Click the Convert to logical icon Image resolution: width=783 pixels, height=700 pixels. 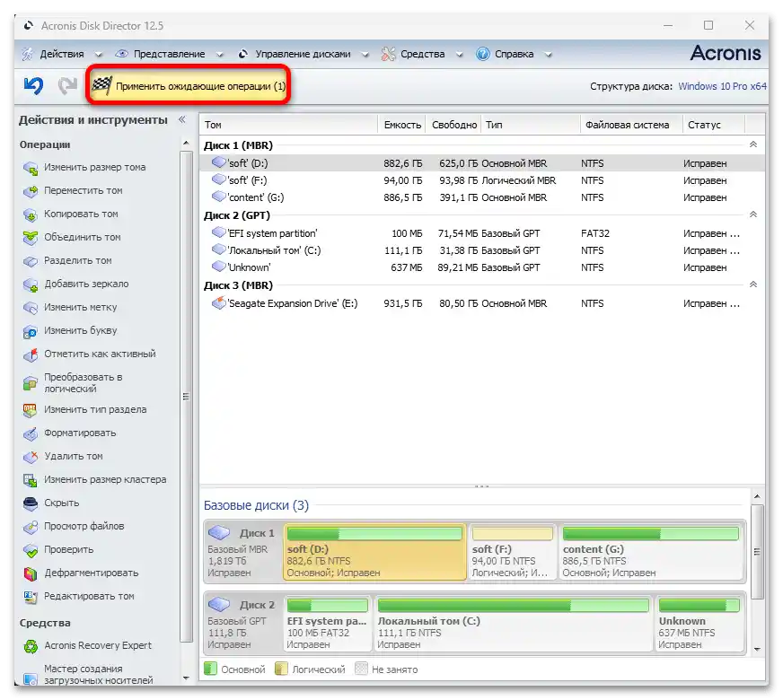click(31, 383)
